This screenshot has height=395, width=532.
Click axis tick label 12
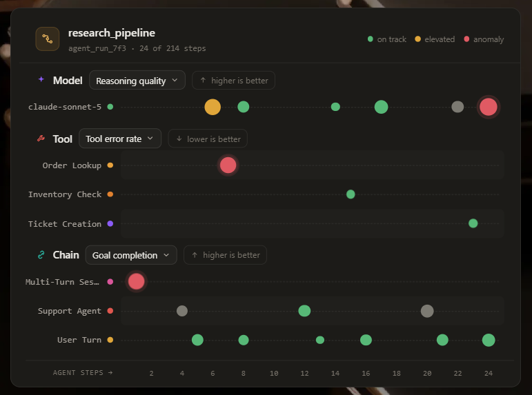click(304, 374)
